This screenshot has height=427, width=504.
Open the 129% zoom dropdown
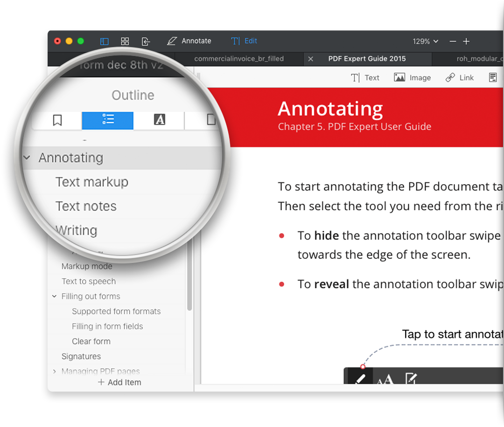425,41
